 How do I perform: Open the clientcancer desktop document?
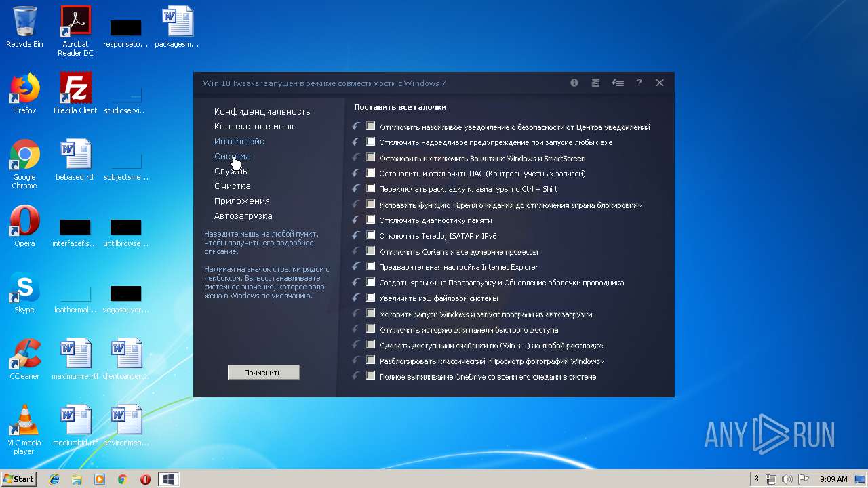point(126,359)
